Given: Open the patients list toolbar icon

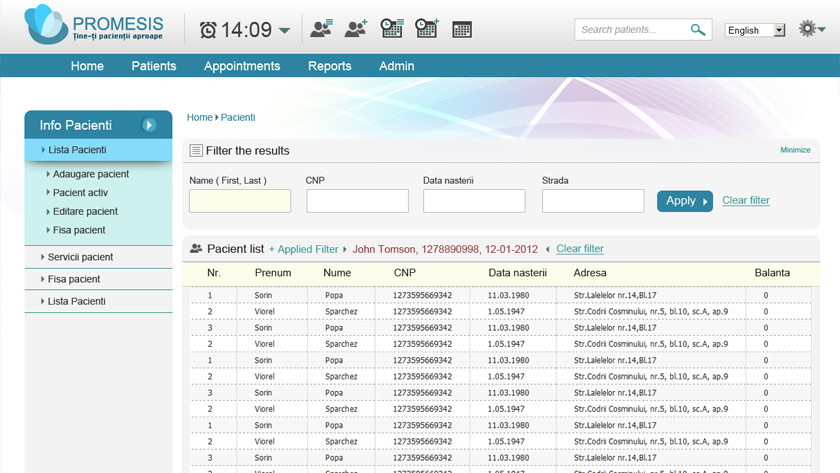Looking at the screenshot, I should (x=321, y=28).
